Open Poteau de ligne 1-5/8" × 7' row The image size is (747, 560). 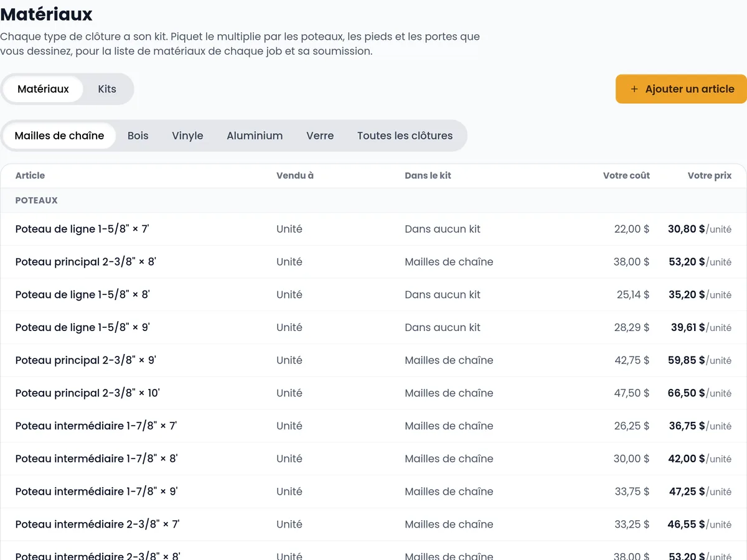pyautogui.click(x=374, y=229)
